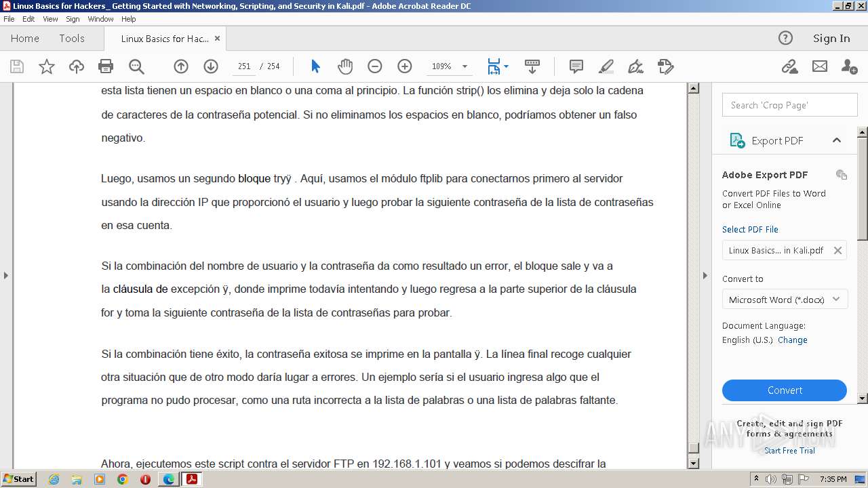The image size is (868, 488).
Task: Switch to the Tools tab
Action: pyautogui.click(x=72, y=38)
